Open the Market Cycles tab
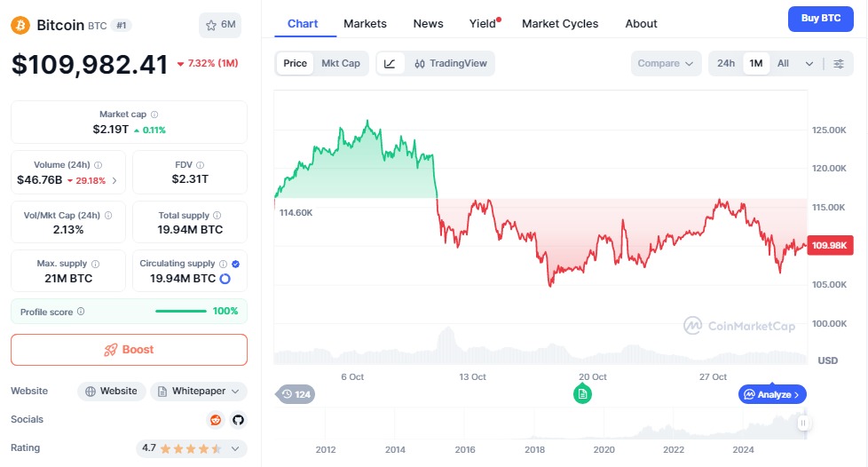The image size is (868, 467). 560,24
